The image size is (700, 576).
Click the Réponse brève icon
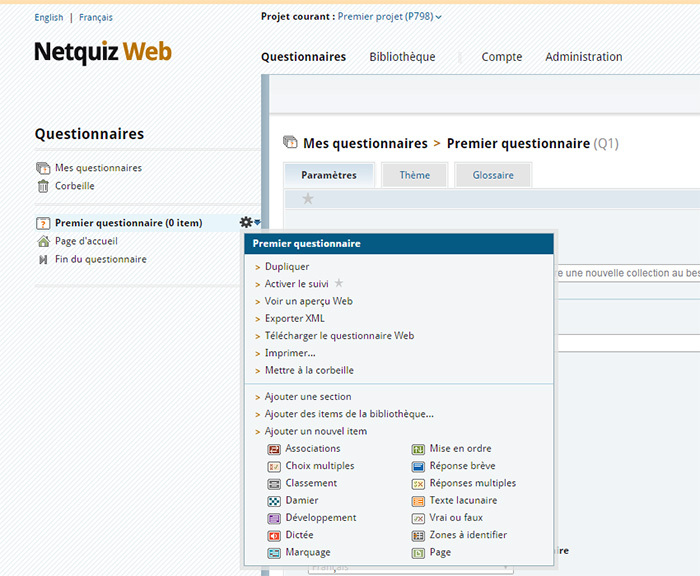click(418, 467)
